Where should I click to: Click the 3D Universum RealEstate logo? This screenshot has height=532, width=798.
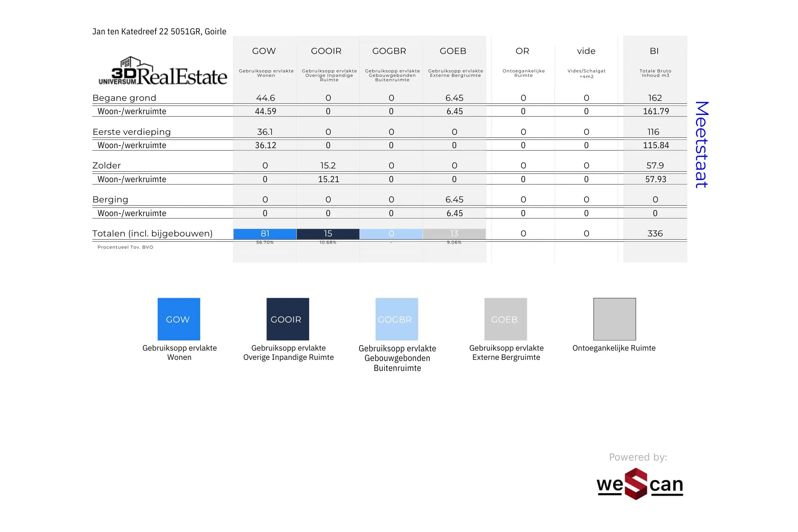point(163,71)
